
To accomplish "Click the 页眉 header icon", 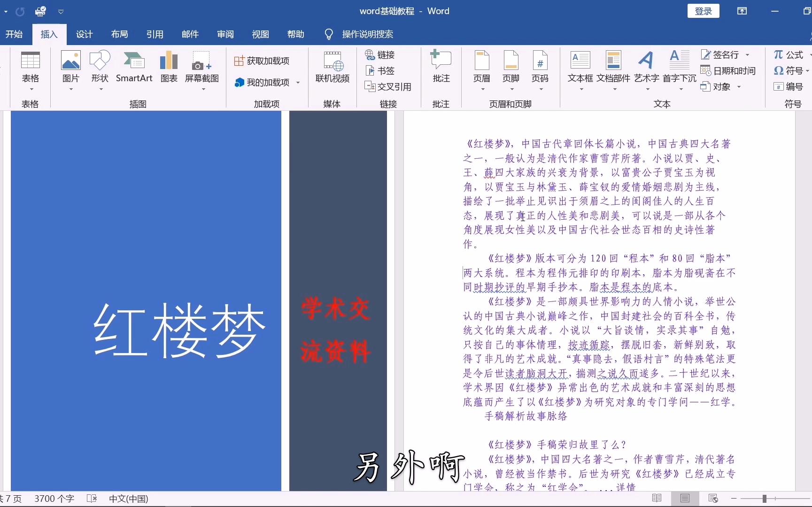I will pyautogui.click(x=481, y=70).
